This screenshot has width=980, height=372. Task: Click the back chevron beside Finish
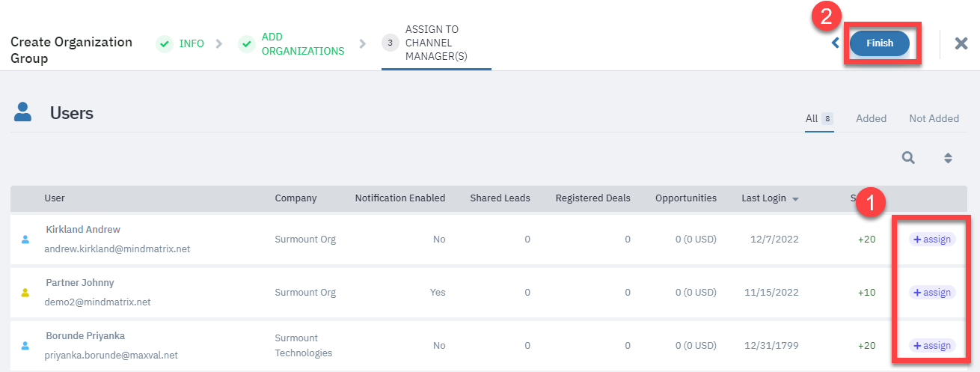coord(835,43)
